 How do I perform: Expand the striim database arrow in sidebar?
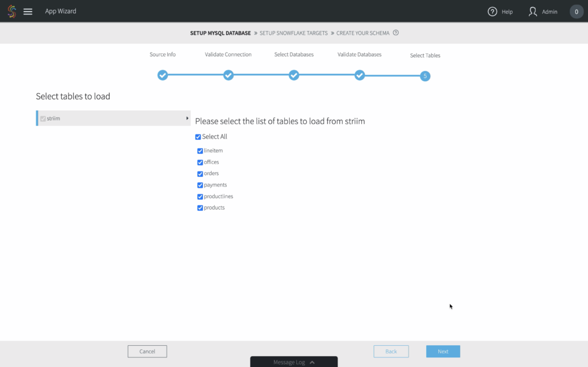coord(187,118)
